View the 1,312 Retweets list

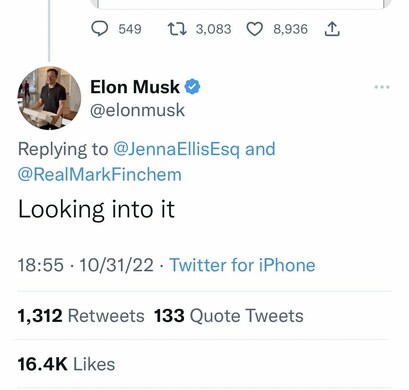[x=81, y=316]
